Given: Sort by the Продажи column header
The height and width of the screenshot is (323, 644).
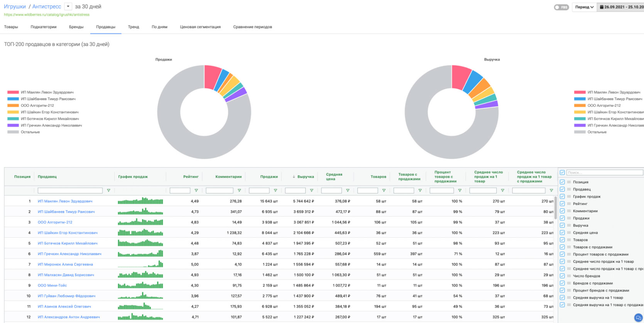Looking at the screenshot, I should pos(269,177).
